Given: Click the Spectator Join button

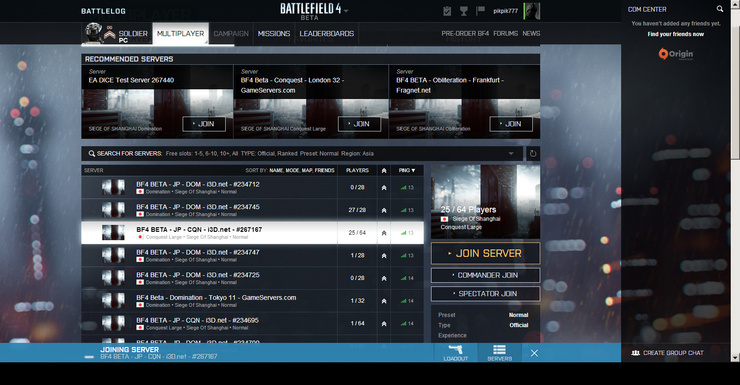Looking at the screenshot, I should pos(485,293).
